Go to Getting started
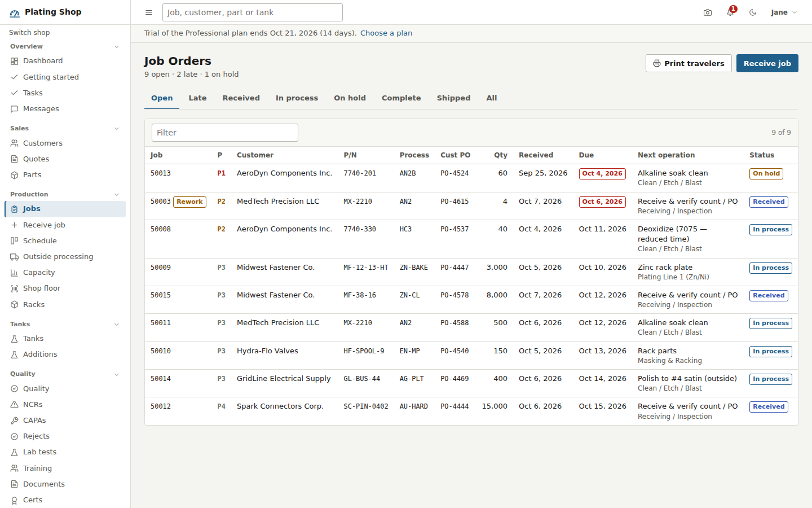Image resolution: width=812 pixels, height=508 pixels. 65,77
